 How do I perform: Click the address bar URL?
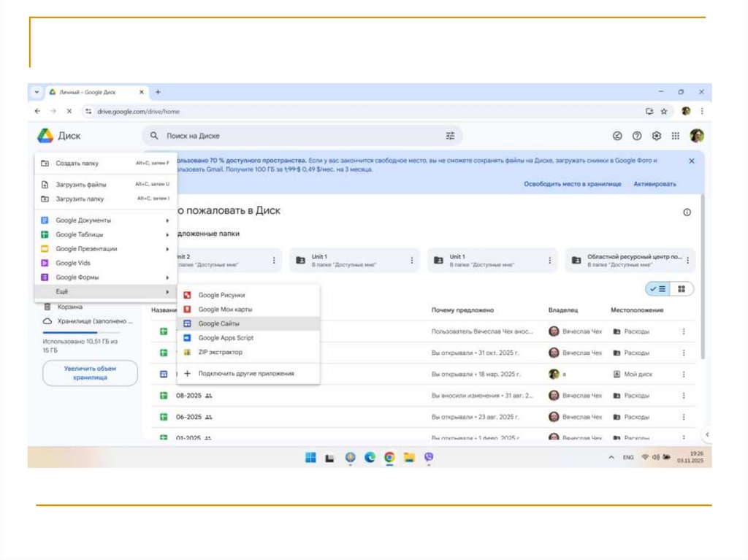pos(138,111)
